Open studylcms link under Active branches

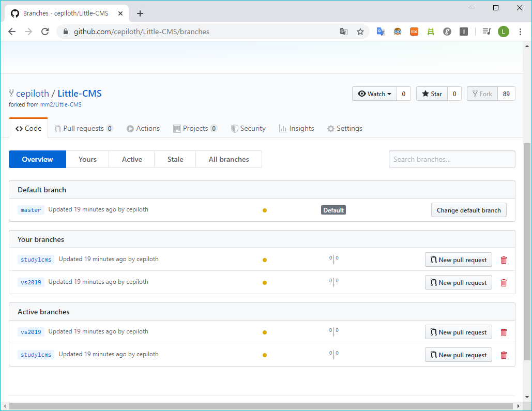tap(36, 355)
